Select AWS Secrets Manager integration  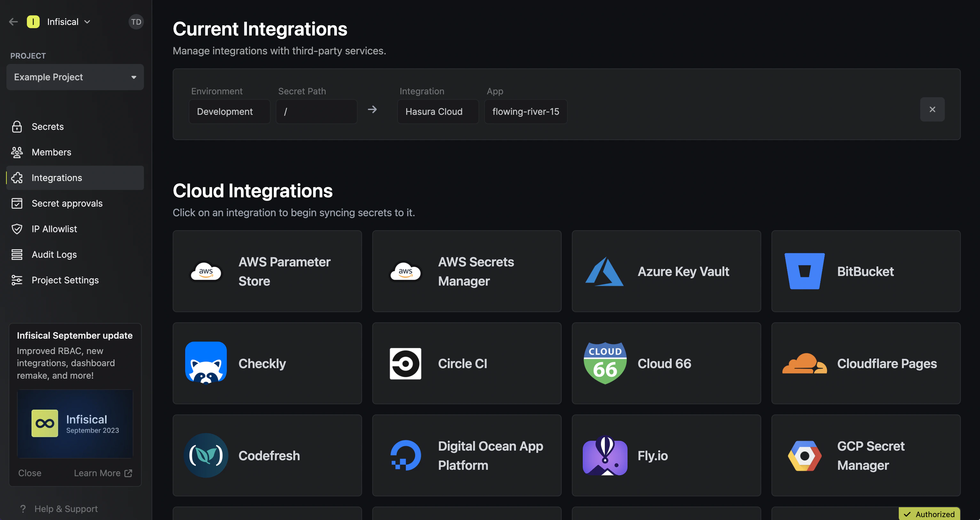coord(467,271)
